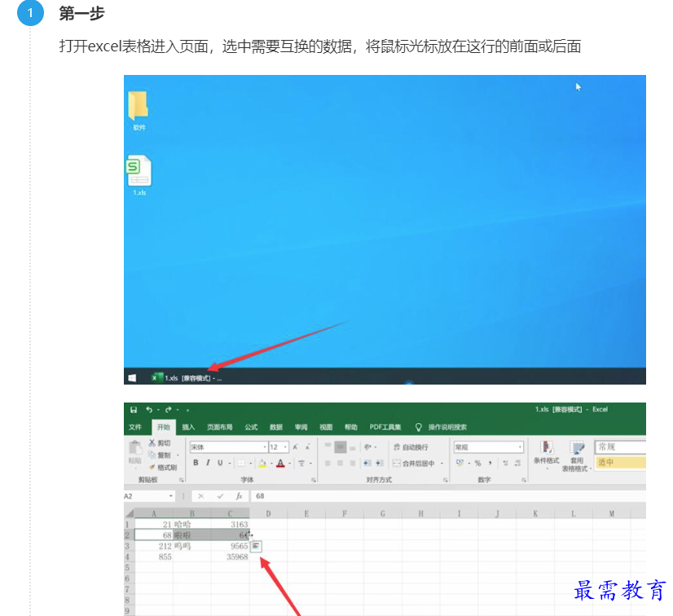Image resolution: width=673 pixels, height=616 pixels.
Task: Click the Quick Analysis icon beside cell C3
Action: 256,546
